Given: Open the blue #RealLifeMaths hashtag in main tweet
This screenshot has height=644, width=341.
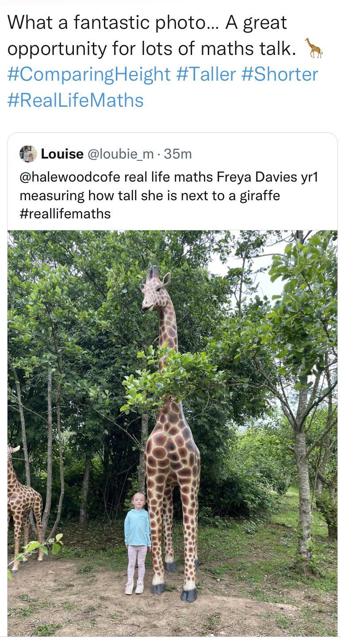Looking at the screenshot, I should pos(76,100).
